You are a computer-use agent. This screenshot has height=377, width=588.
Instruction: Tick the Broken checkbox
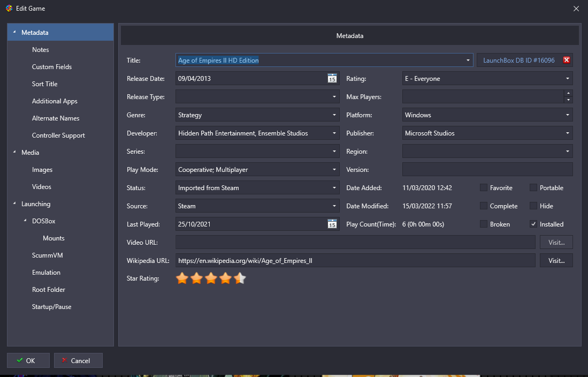pyautogui.click(x=484, y=224)
